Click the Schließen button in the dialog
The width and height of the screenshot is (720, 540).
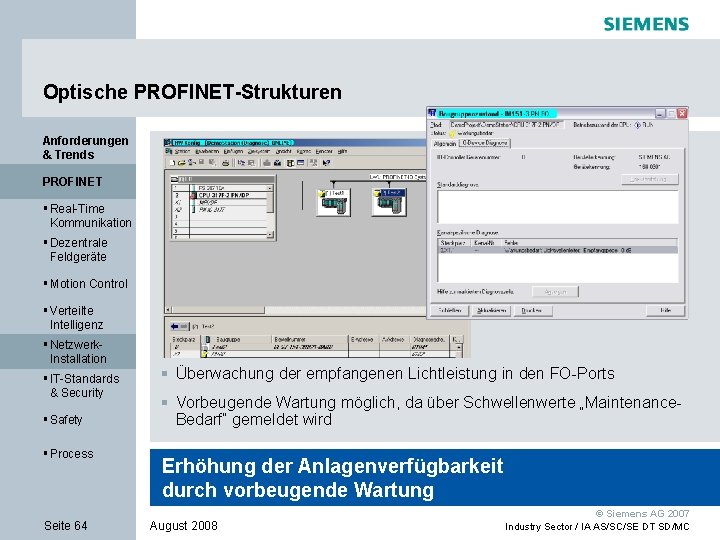tap(450, 311)
